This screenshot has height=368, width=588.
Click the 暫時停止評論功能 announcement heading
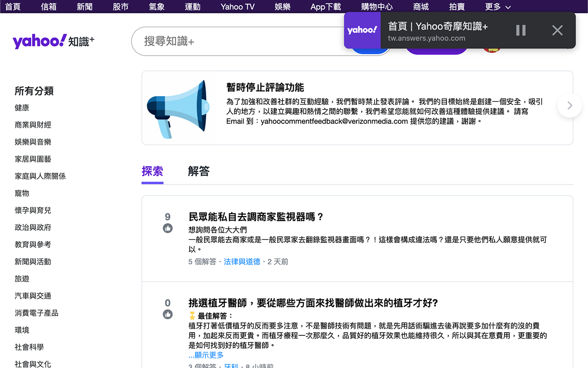pyautogui.click(x=265, y=87)
